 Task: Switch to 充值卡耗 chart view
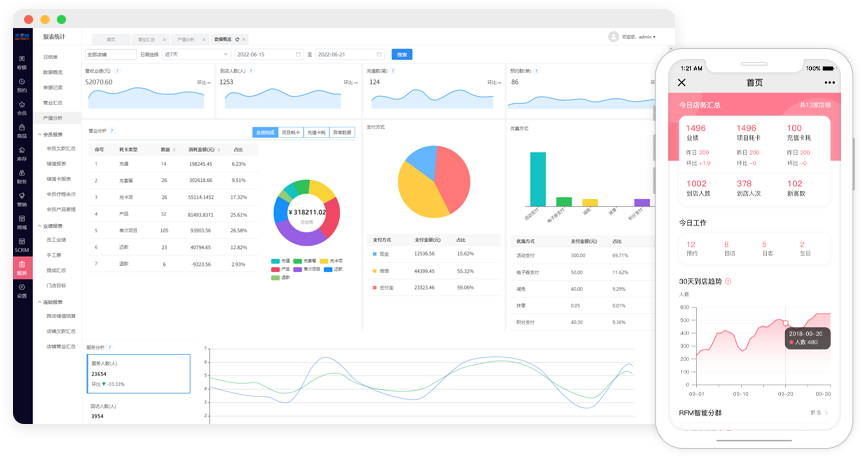[316, 131]
